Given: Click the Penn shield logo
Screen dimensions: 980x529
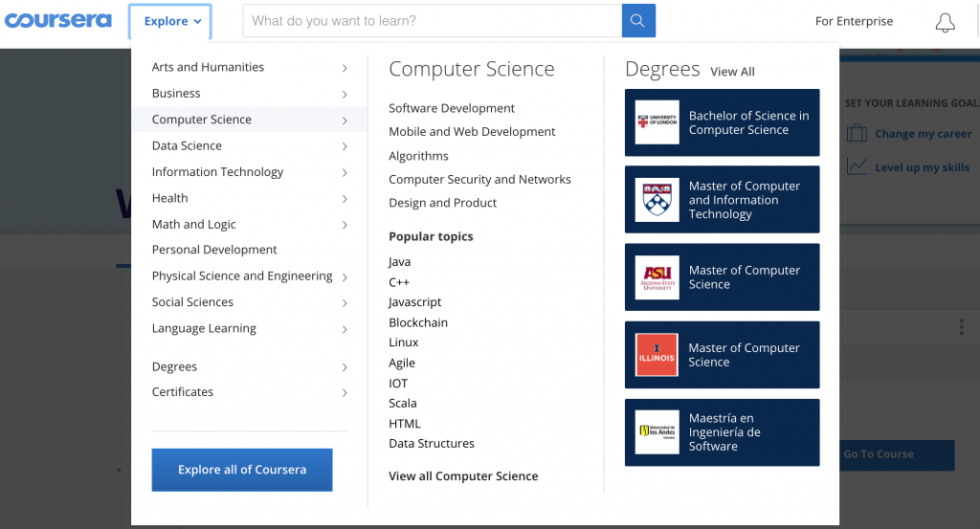Looking at the screenshot, I should 657,200.
